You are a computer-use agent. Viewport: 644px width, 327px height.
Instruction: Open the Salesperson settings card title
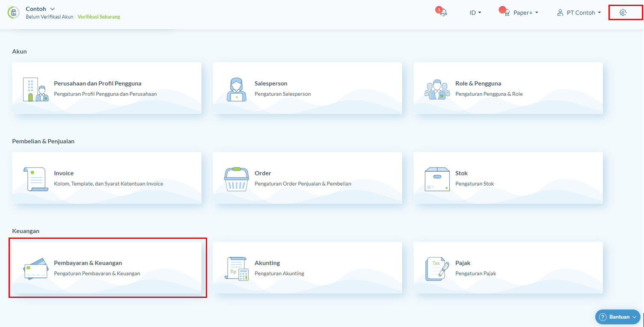click(x=271, y=83)
